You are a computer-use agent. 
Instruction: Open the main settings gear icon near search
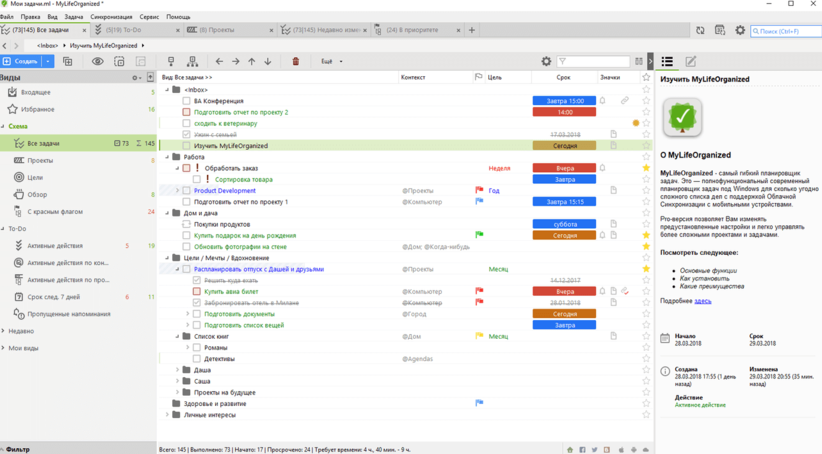(740, 30)
